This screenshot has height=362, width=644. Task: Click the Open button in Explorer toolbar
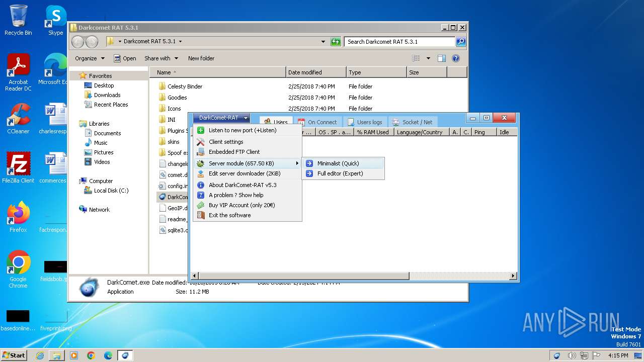tap(125, 58)
